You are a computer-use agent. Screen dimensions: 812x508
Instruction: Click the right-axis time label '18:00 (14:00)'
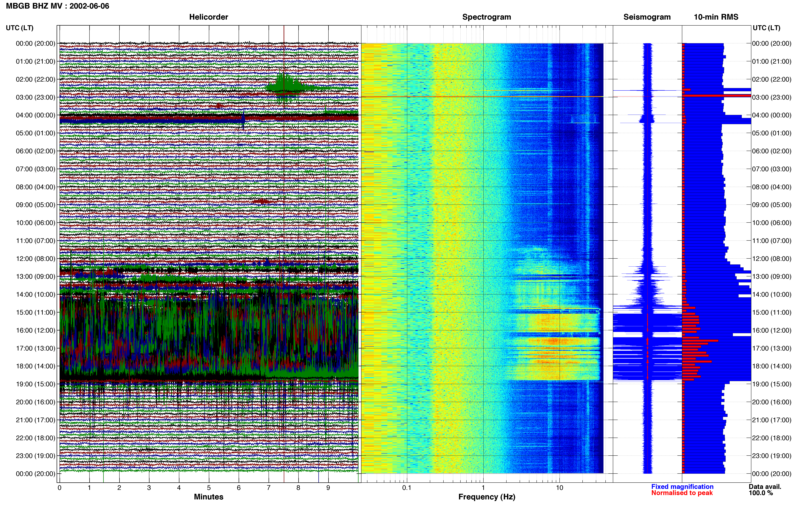pos(772,366)
